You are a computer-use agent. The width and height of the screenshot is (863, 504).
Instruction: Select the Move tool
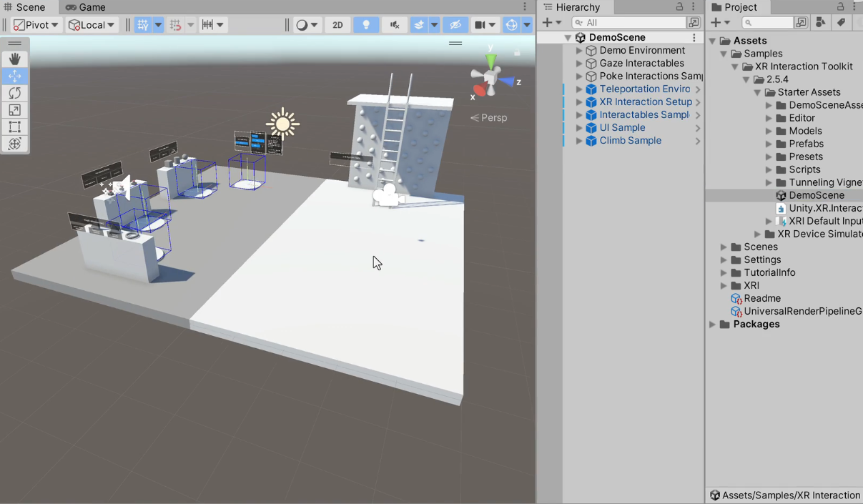tap(15, 76)
